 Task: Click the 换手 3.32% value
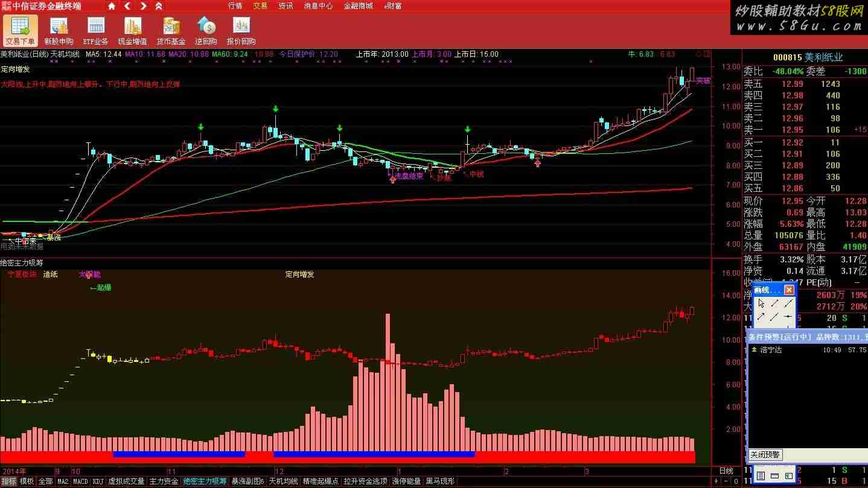point(791,259)
